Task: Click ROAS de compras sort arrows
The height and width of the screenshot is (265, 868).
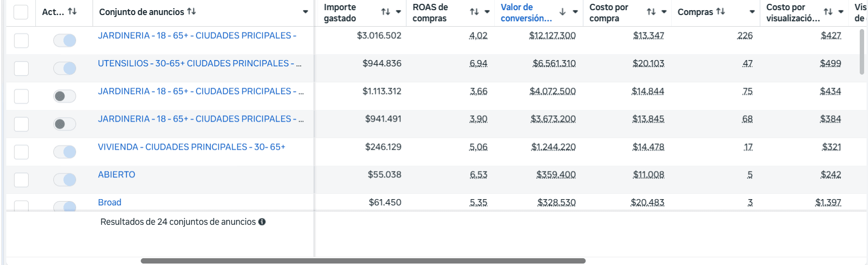Action: coord(474,12)
